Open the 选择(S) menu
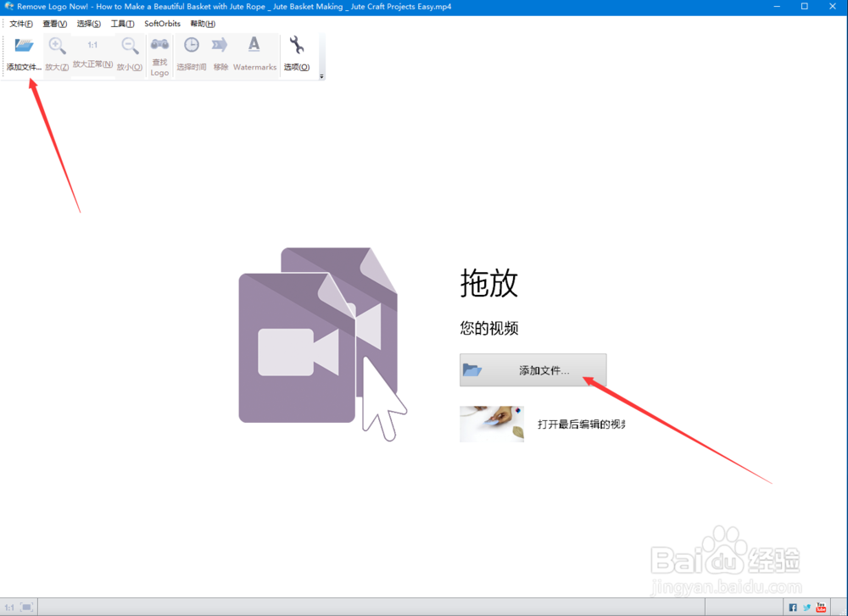The width and height of the screenshot is (848, 616). click(89, 24)
